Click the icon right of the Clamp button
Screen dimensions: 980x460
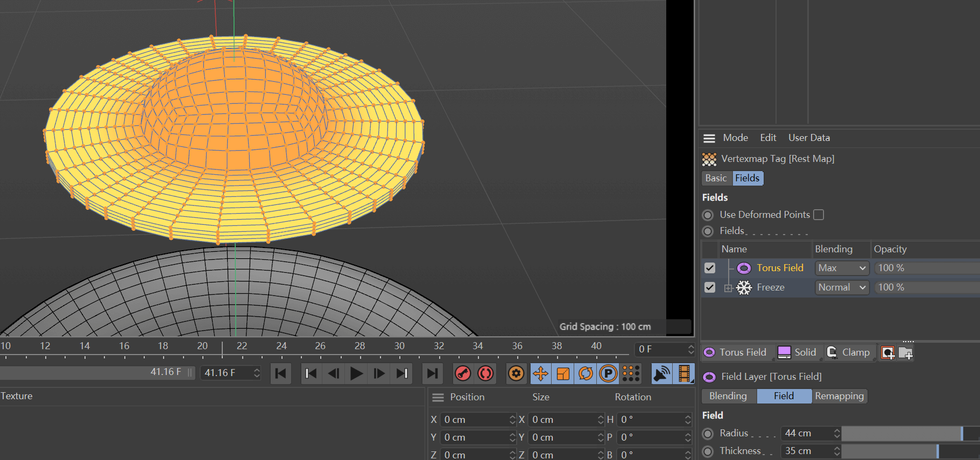[x=888, y=353]
